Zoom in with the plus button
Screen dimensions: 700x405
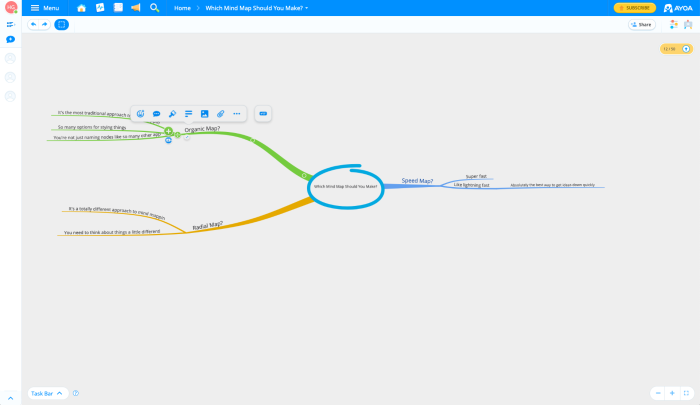672,393
